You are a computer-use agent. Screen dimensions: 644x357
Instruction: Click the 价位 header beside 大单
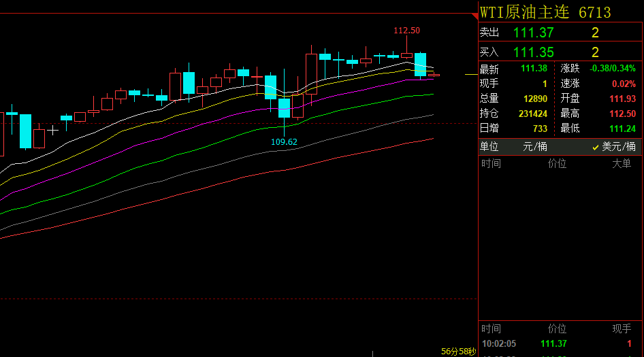(557, 164)
